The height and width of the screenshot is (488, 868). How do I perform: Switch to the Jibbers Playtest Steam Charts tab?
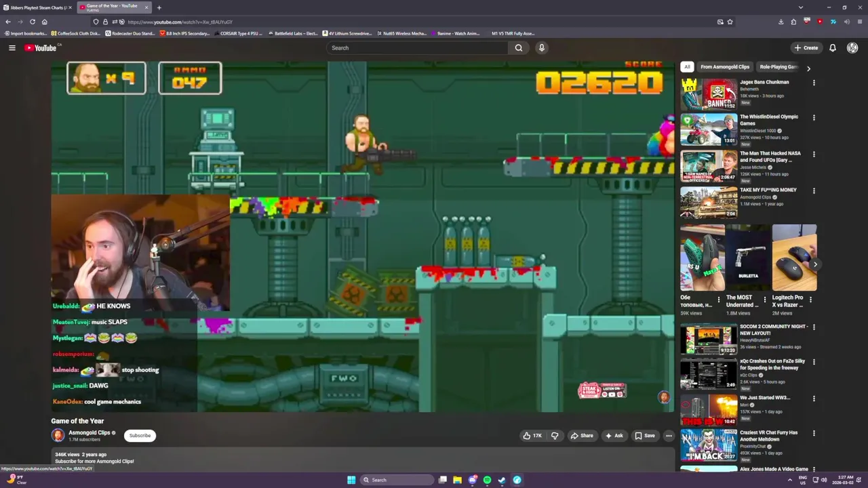(x=37, y=7)
